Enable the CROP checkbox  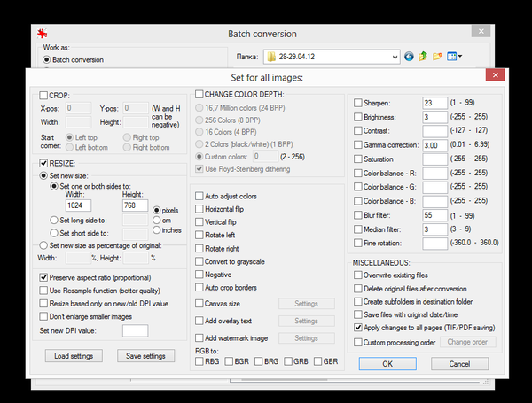pos(43,96)
